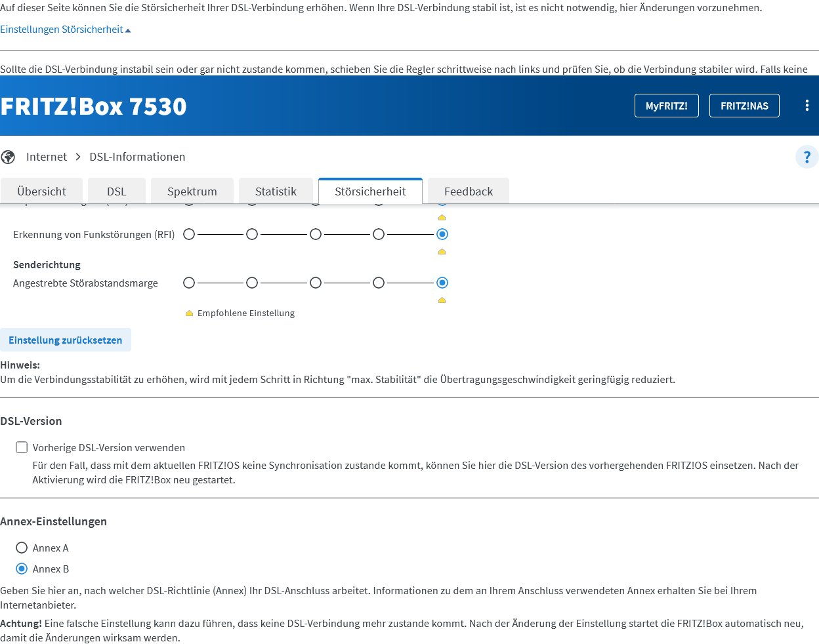
Task: Open the help question mark icon
Action: (807, 157)
